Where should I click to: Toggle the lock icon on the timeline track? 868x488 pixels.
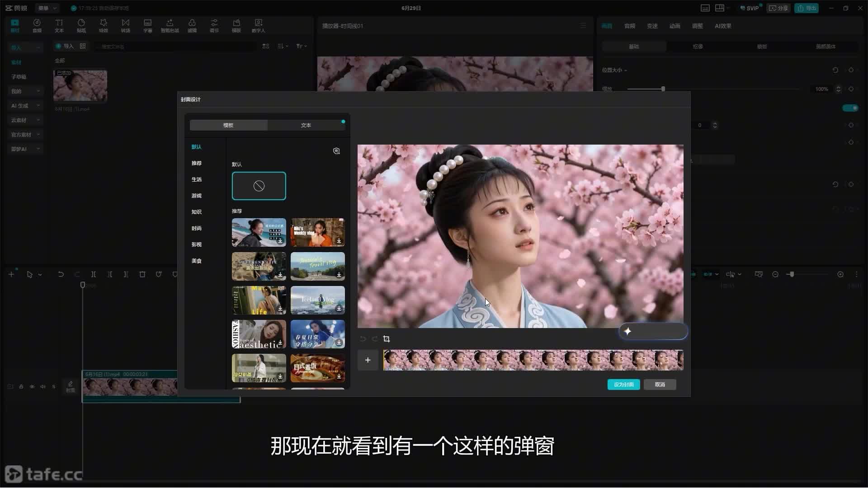21,387
